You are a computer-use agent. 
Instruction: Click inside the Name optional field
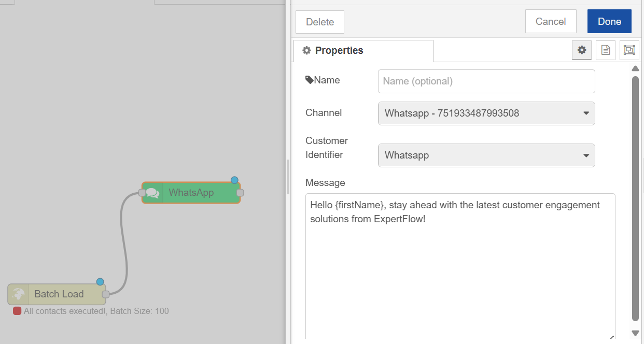[x=486, y=81]
